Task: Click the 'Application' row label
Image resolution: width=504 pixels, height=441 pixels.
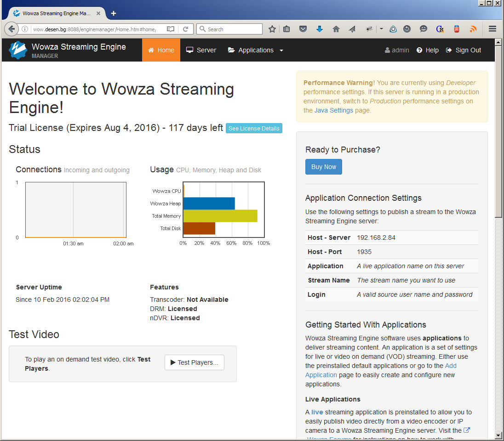Action: click(x=325, y=266)
